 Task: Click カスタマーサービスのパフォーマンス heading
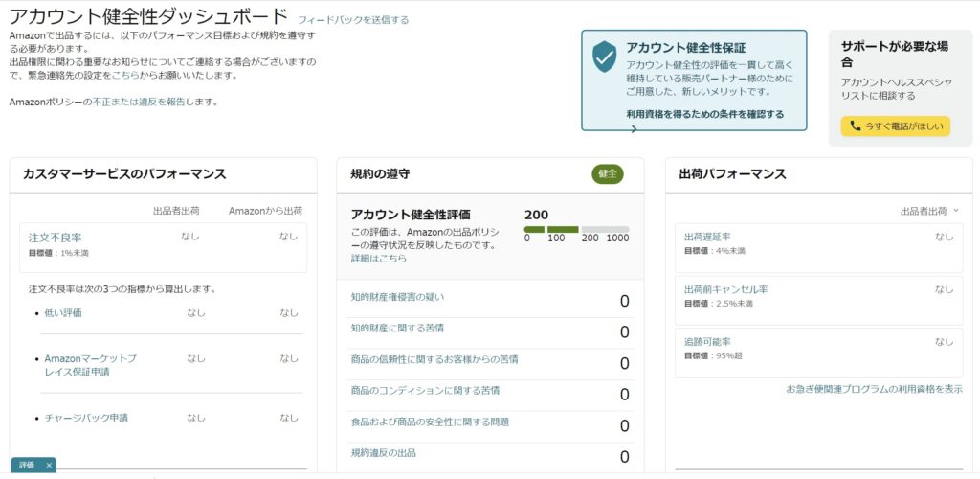click(124, 174)
